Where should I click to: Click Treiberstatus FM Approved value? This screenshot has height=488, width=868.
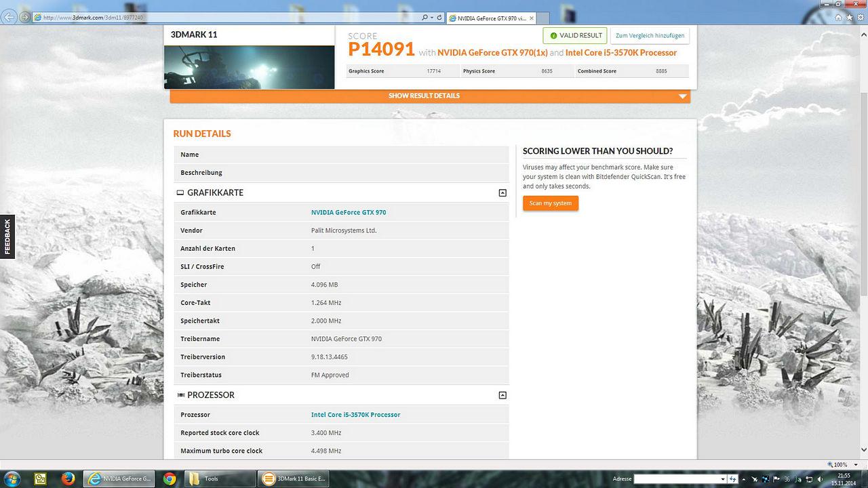click(x=330, y=375)
